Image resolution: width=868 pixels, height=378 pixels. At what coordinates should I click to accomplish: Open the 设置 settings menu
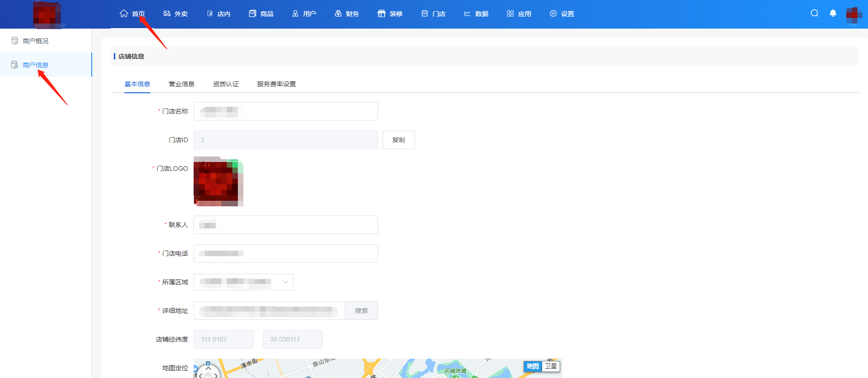[x=562, y=14]
